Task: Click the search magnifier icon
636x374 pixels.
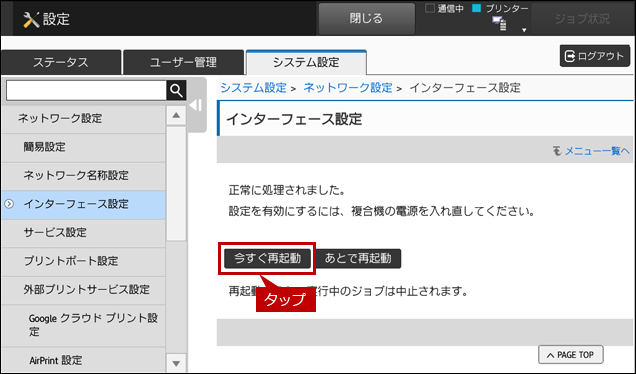Action: coord(176,90)
